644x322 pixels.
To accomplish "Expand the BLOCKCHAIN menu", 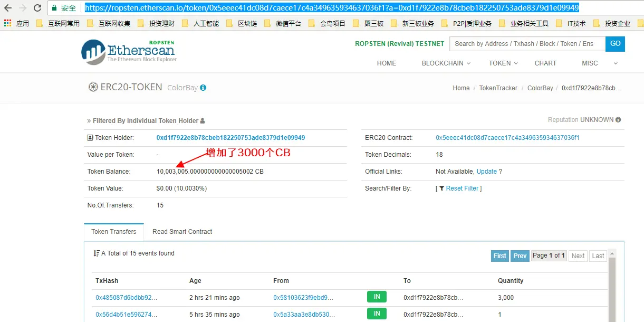I will coord(446,63).
